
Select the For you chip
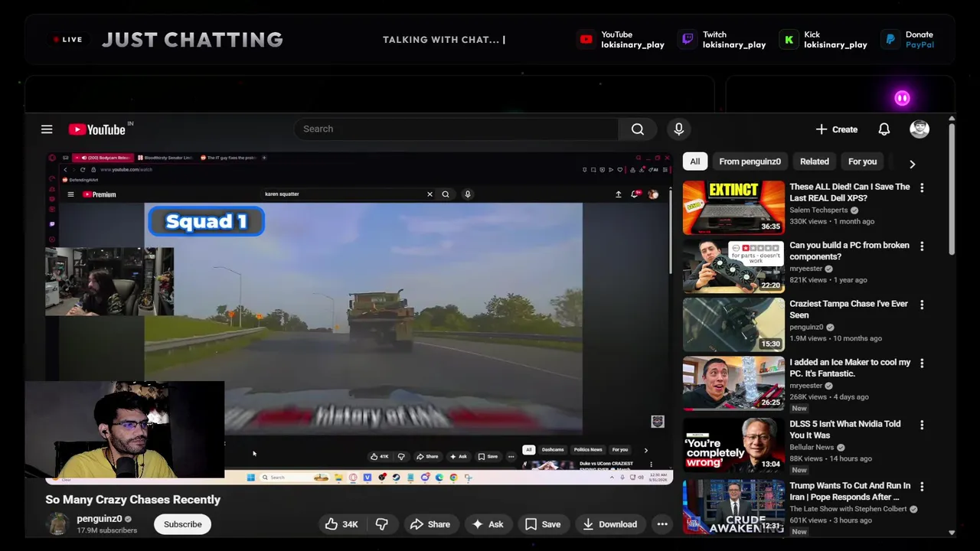(862, 161)
